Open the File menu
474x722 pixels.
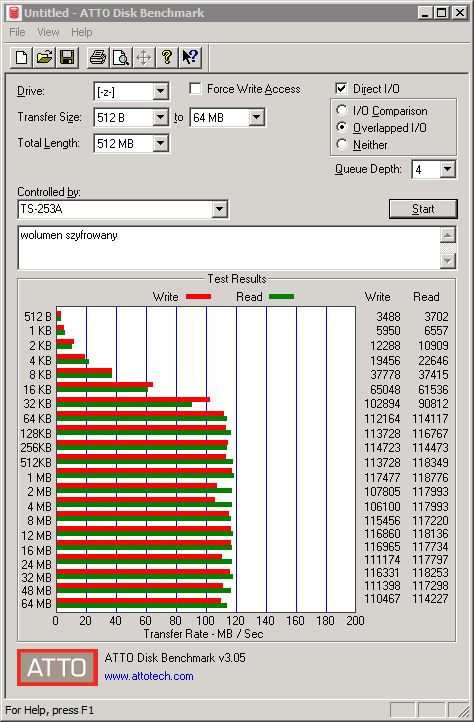pos(17,32)
